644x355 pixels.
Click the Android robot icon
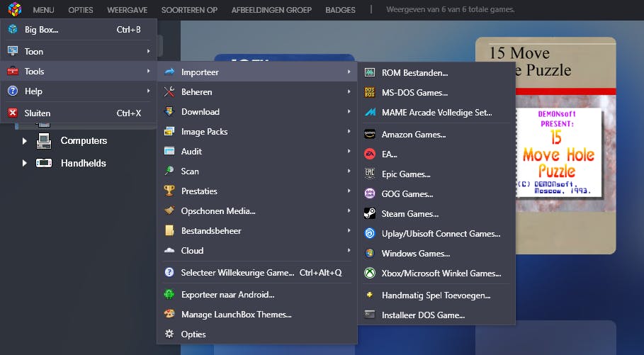169,294
